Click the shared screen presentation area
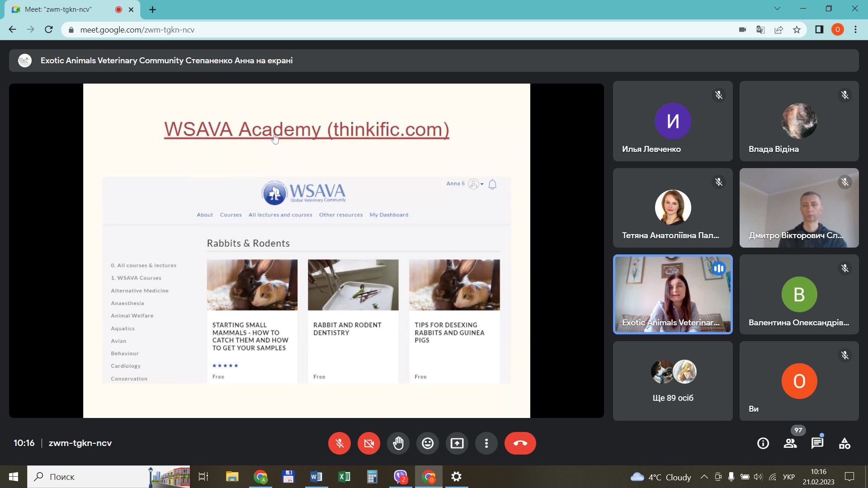 point(307,251)
